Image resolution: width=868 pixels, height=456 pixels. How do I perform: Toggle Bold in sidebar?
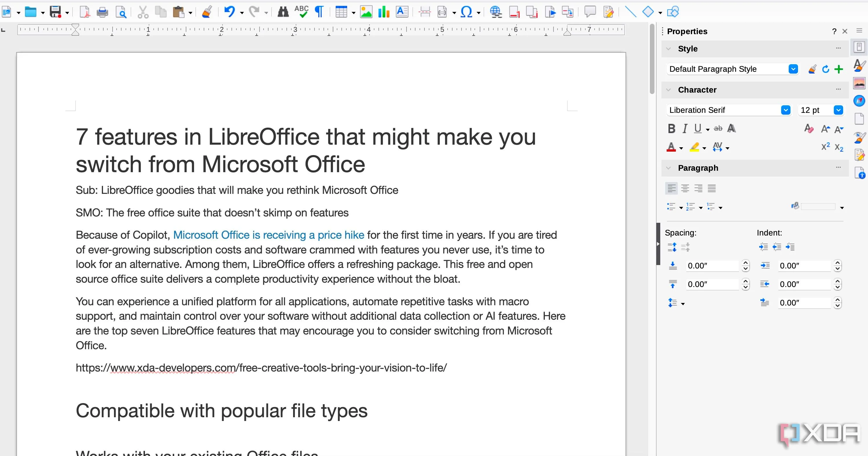671,128
